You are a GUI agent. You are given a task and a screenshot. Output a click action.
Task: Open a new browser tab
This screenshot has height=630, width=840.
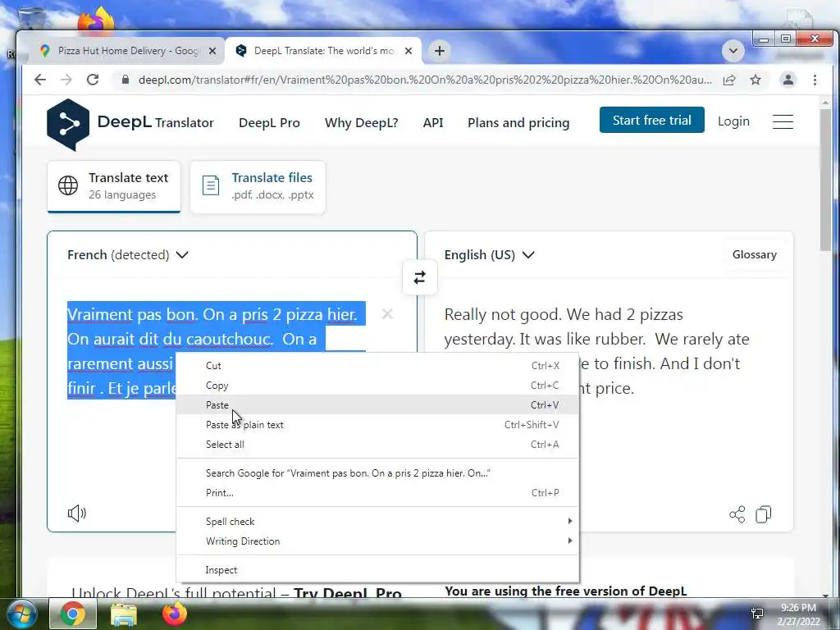pyautogui.click(x=440, y=51)
